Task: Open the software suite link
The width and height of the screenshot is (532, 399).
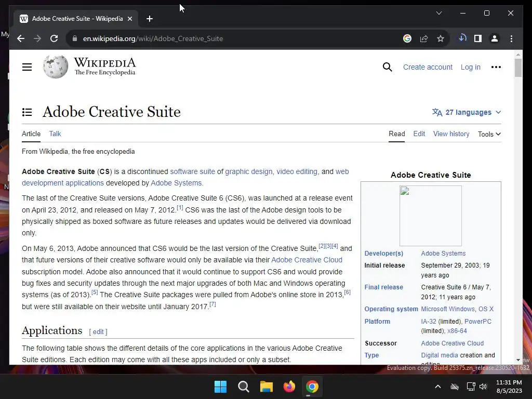Action: coord(192,171)
